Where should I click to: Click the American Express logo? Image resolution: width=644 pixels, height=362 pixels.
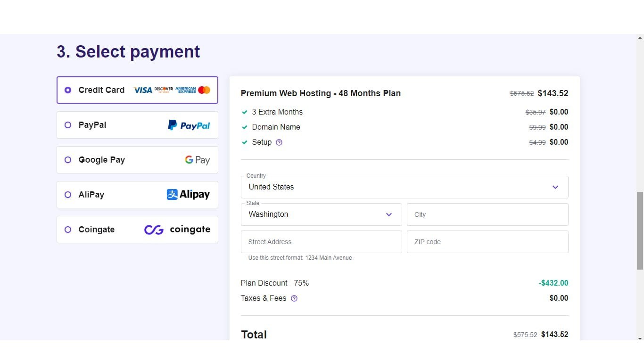(x=185, y=90)
